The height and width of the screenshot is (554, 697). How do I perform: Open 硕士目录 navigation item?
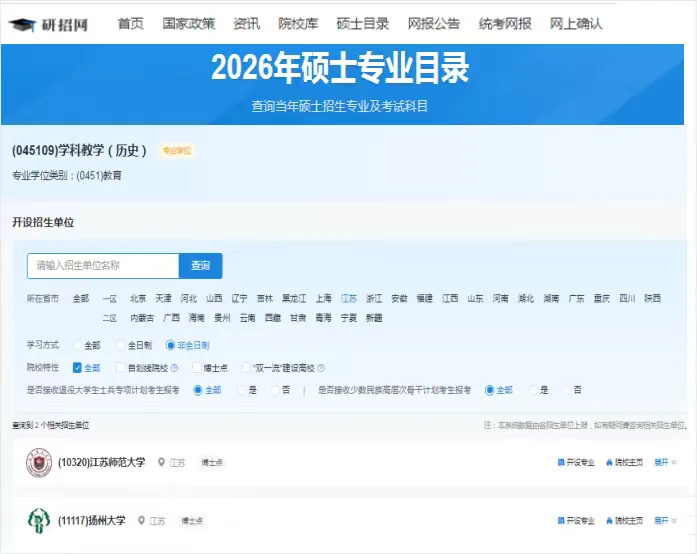coord(363,24)
